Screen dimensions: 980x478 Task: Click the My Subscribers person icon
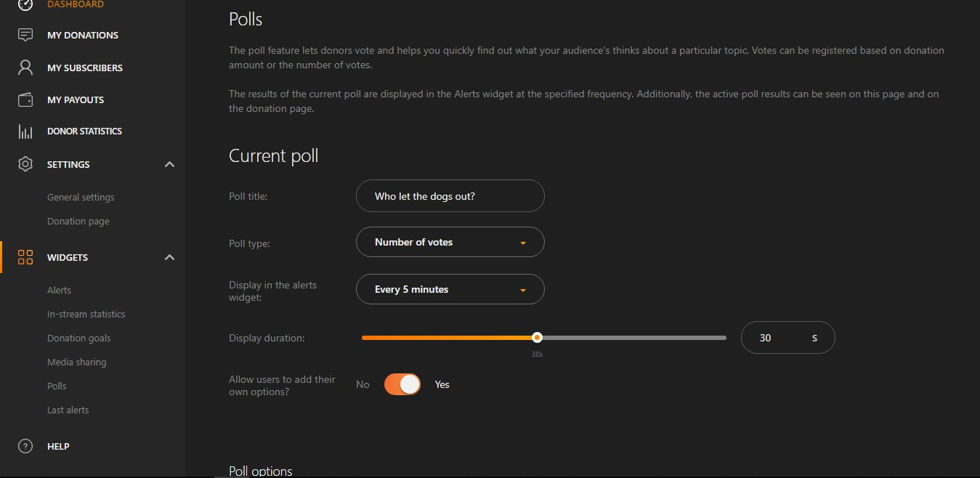pyautogui.click(x=25, y=68)
